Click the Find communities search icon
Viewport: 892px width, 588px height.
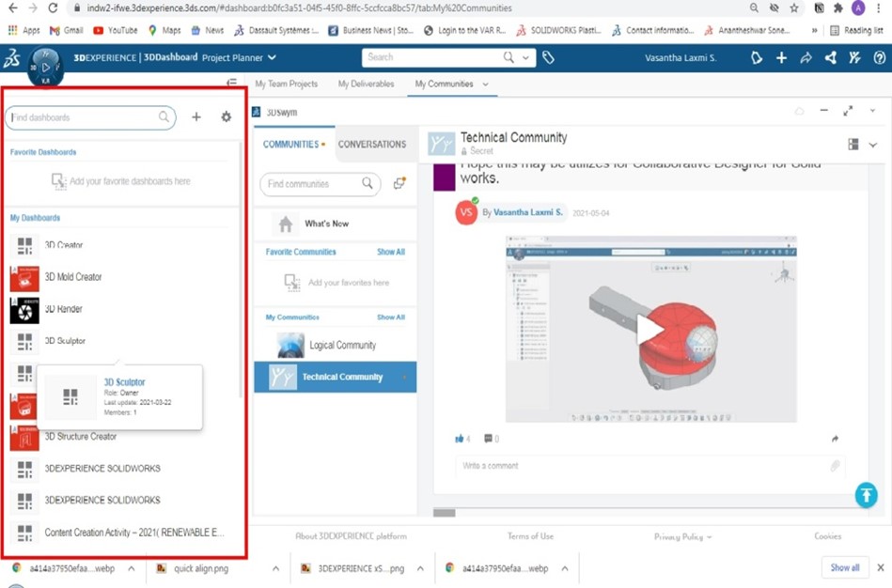(368, 183)
